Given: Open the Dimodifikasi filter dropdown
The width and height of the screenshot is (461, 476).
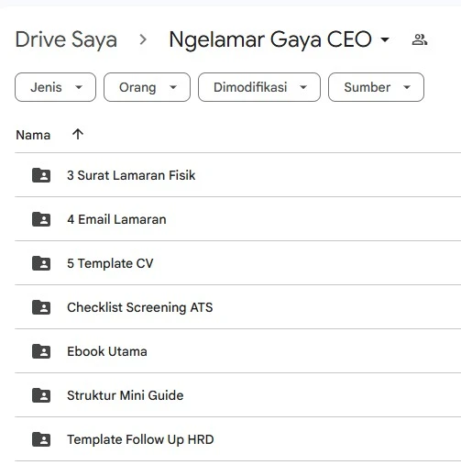Looking at the screenshot, I should [x=259, y=87].
